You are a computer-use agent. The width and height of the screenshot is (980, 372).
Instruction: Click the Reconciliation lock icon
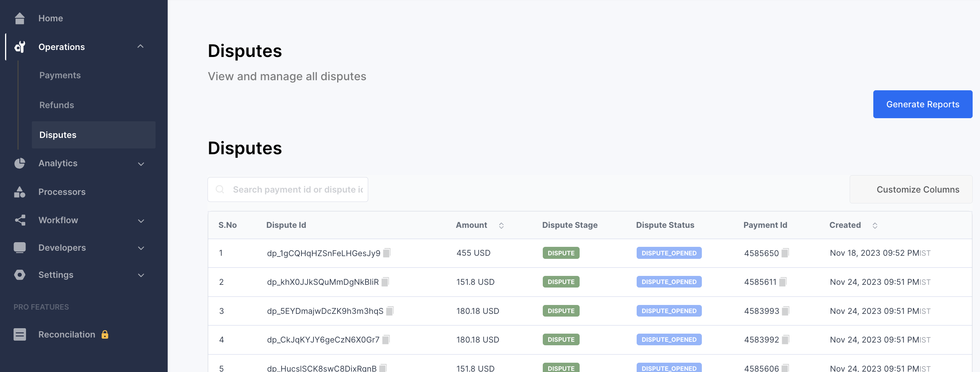coord(105,334)
